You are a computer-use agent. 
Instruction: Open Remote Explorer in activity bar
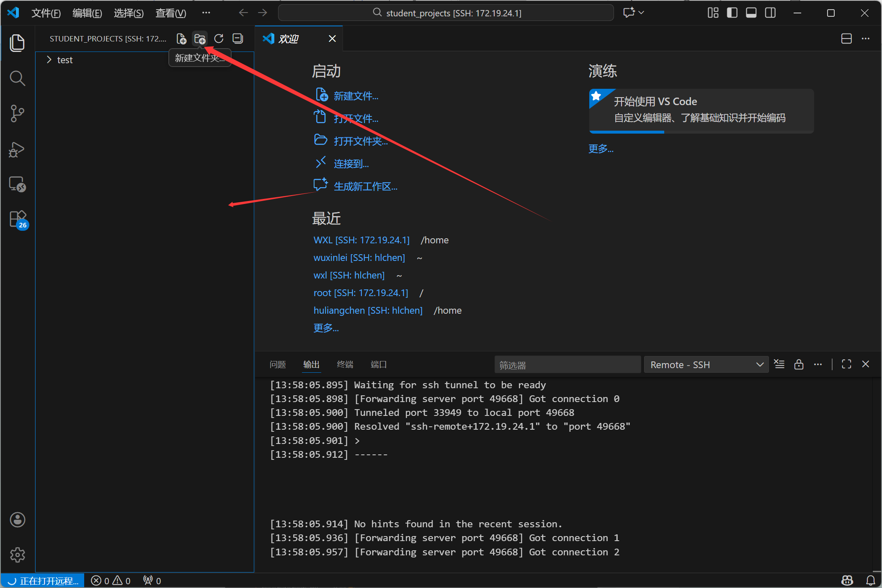click(x=17, y=184)
